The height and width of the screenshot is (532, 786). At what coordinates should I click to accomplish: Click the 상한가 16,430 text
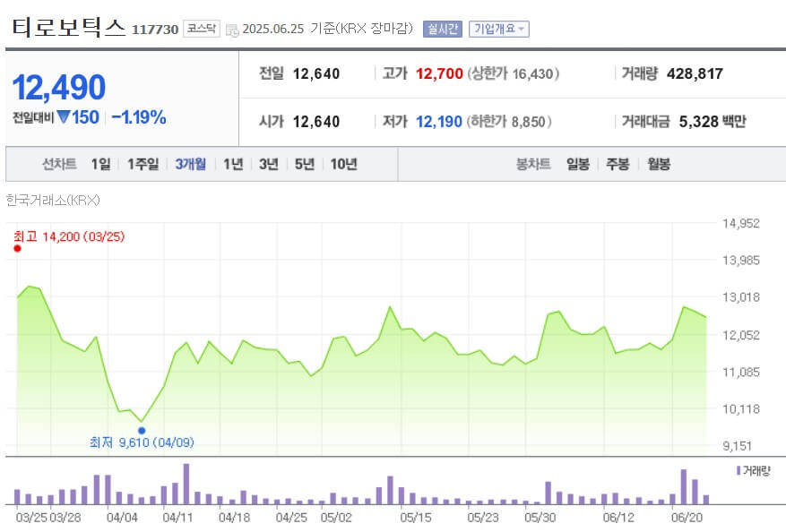[x=514, y=74]
